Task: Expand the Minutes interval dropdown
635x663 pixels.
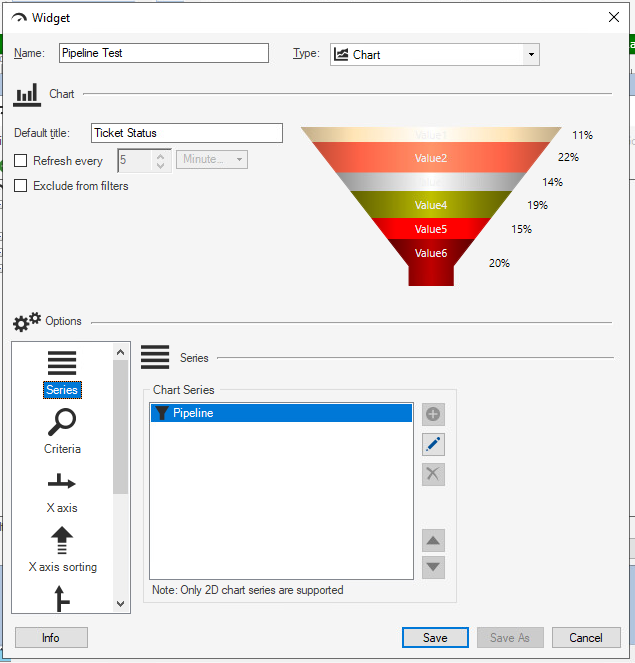Action: [211, 160]
